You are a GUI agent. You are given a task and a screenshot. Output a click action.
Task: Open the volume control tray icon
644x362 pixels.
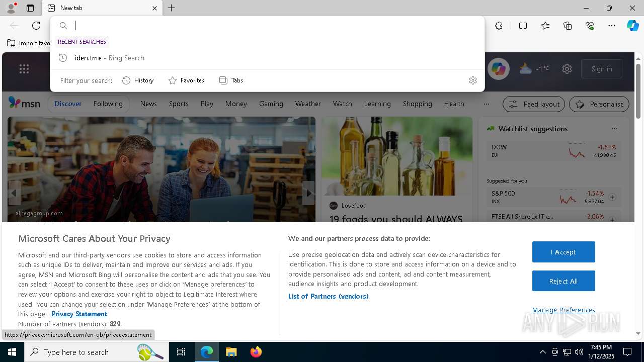[x=579, y=352]
